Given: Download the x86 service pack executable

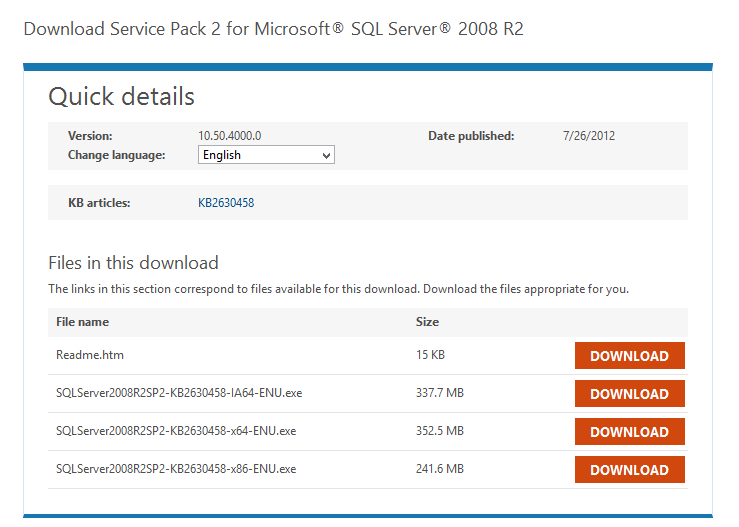Looking at the screenshot, I should 629,470.
